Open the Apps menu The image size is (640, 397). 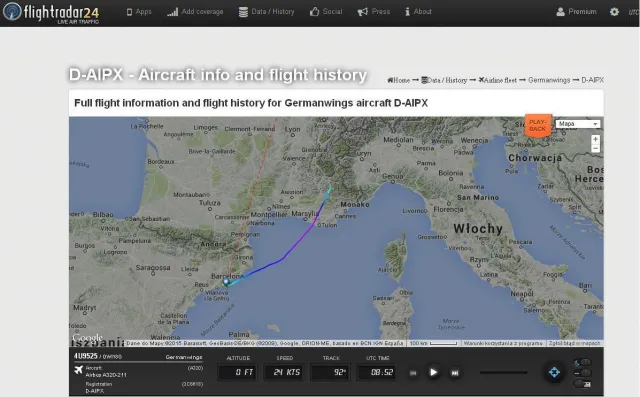coord(139,12)
